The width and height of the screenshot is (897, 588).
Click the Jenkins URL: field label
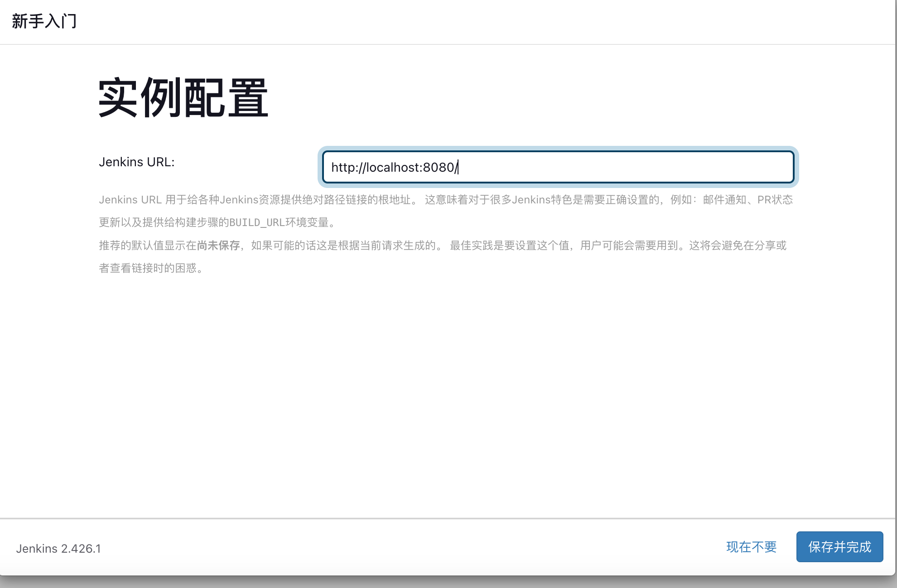click(x=136, y=162)
